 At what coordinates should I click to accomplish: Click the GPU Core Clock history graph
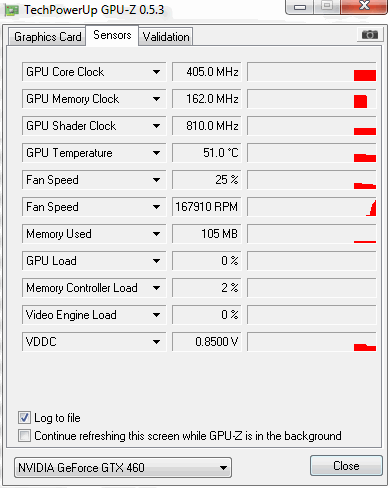pyautogui.click(x=311, y=72)
